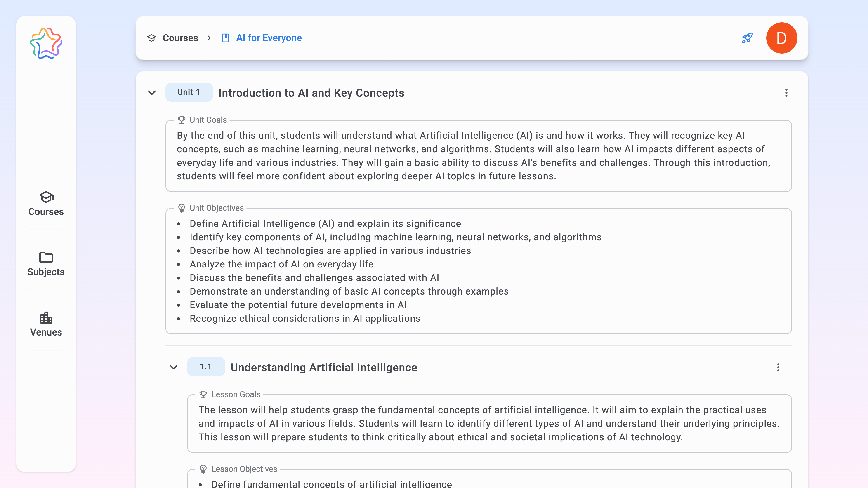The width and height of the screenshot is (868, 488).
Task: Click the trophy icon next to Unit Goals
Action: (182, 120)
